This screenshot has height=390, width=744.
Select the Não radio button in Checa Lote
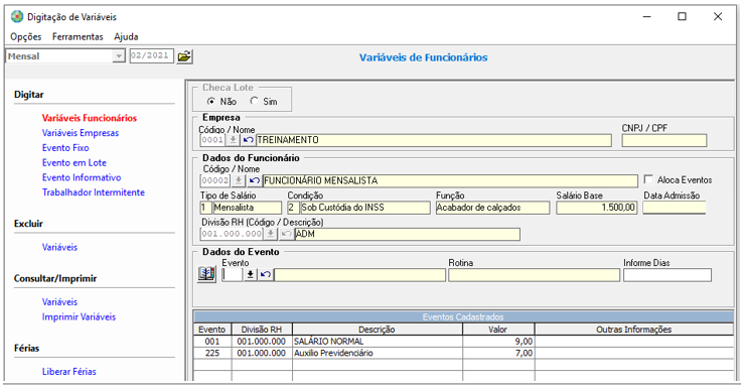(211, 101)
